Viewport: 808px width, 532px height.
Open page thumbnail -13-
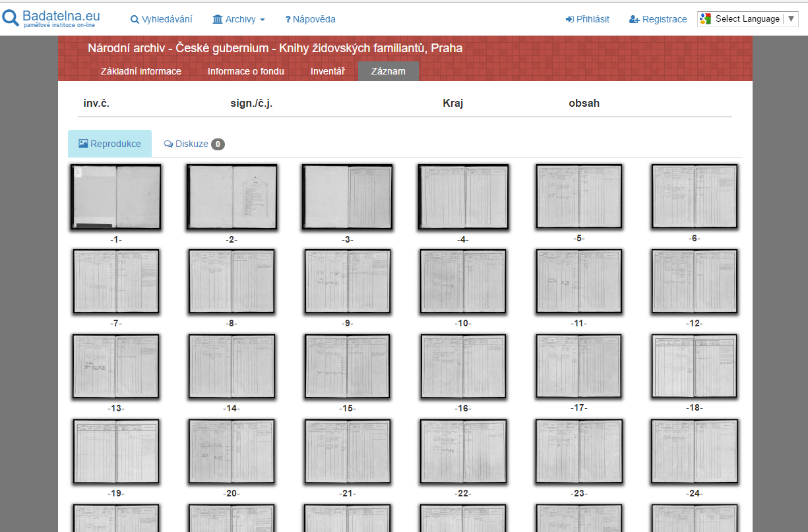point(116,367)
